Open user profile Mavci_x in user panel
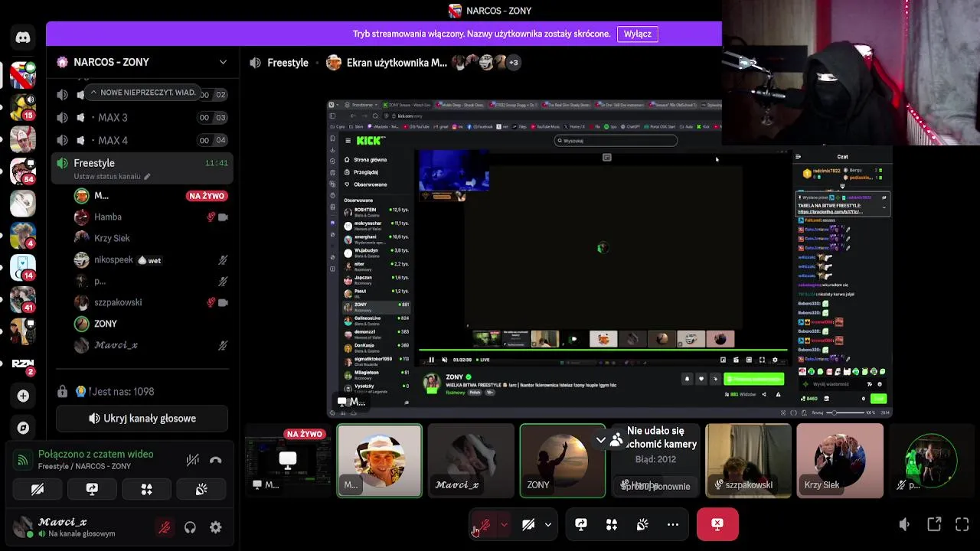 [77, 527]
